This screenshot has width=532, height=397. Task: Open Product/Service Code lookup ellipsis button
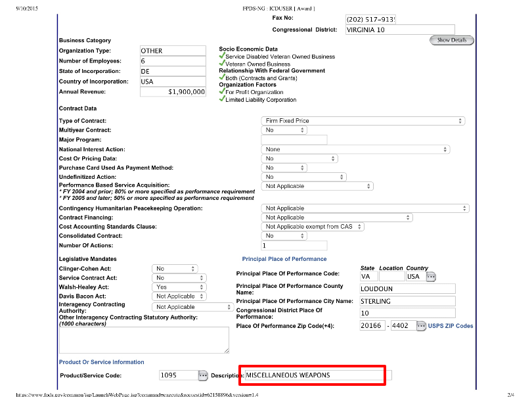(x=204, y=375)
